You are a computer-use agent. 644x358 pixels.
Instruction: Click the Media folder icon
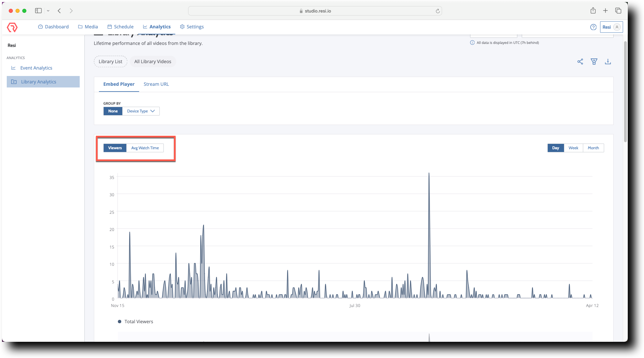click(80, 26)
